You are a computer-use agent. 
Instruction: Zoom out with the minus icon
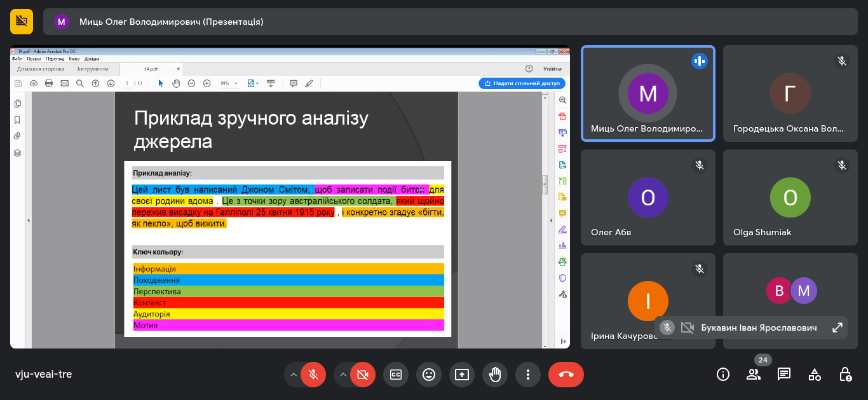pos(191,83)
